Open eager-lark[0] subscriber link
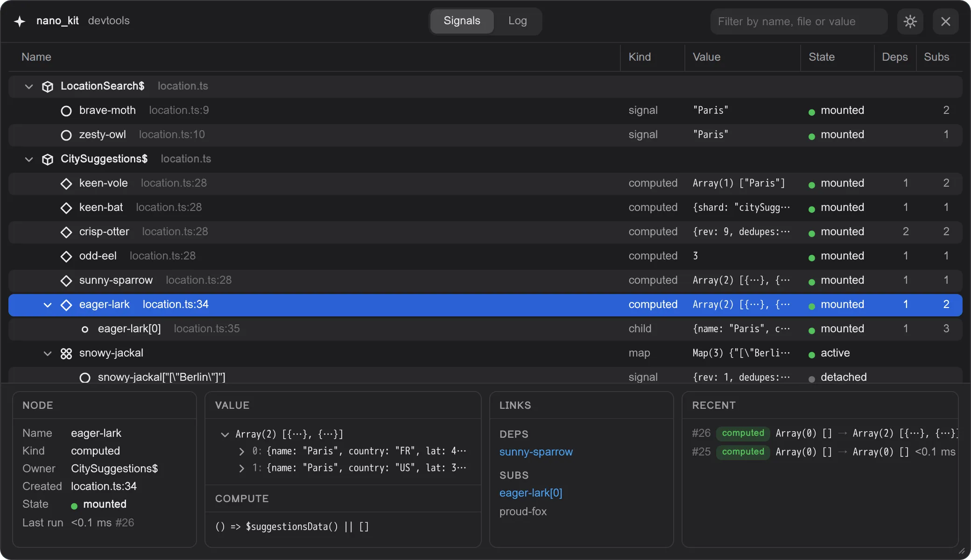Screen dimensions: 971x560 pos(531,493)
